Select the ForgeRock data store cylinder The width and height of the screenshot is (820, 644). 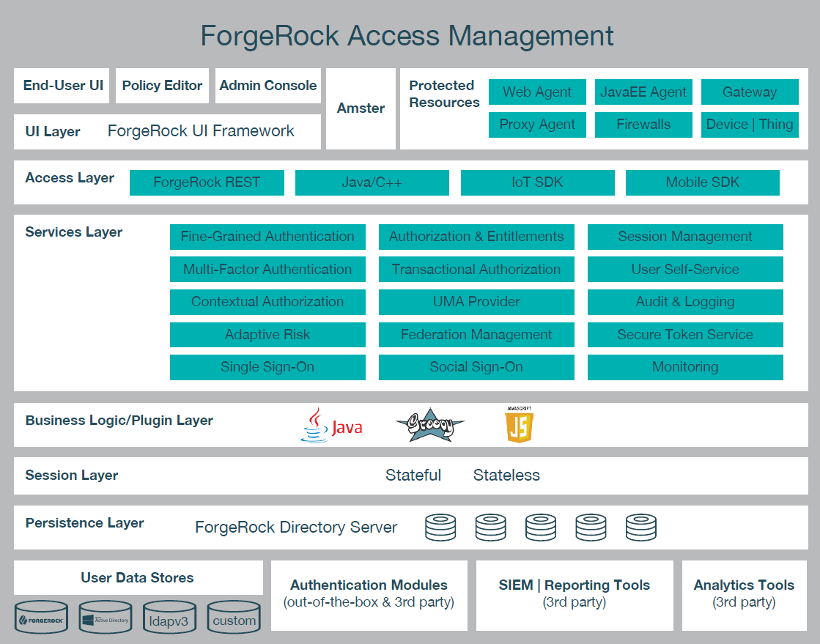(43, 618)
